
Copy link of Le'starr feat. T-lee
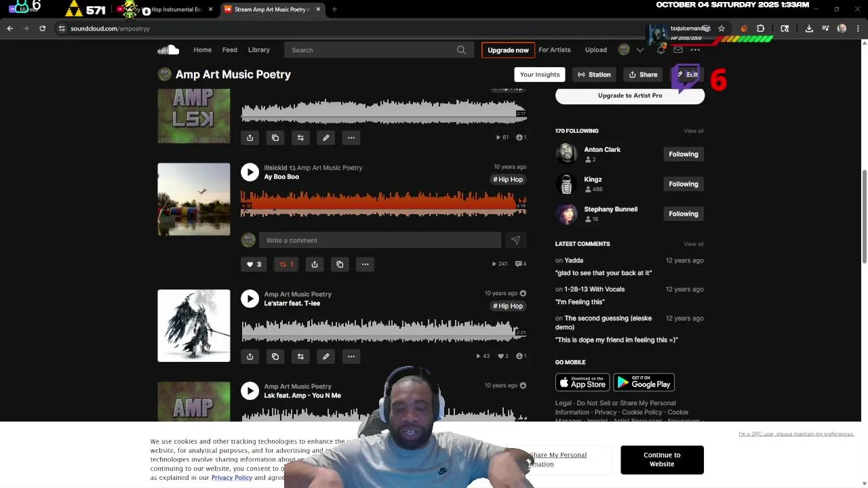[x=275, y=357]
